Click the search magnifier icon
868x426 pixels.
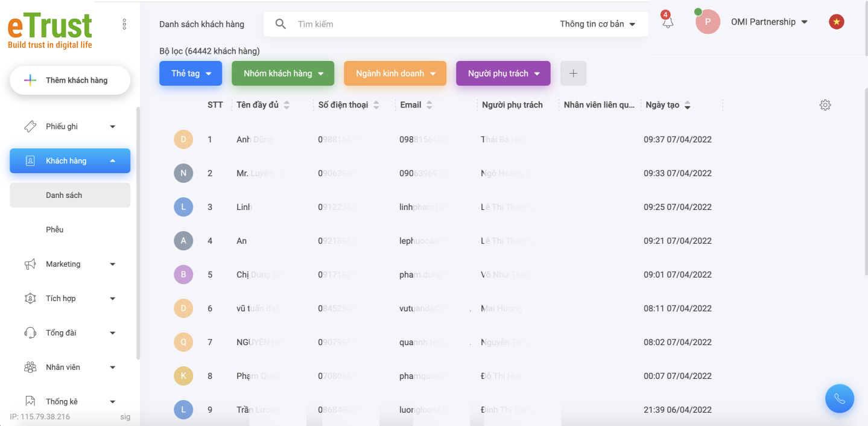[x=280, y=24]
